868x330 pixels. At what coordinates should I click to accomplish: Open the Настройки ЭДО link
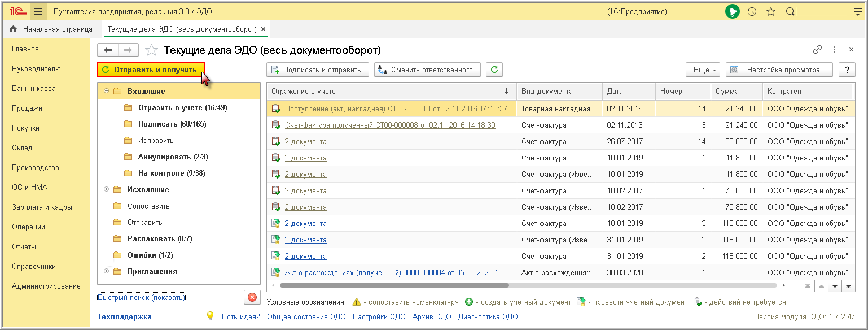(x=379, y=316)
